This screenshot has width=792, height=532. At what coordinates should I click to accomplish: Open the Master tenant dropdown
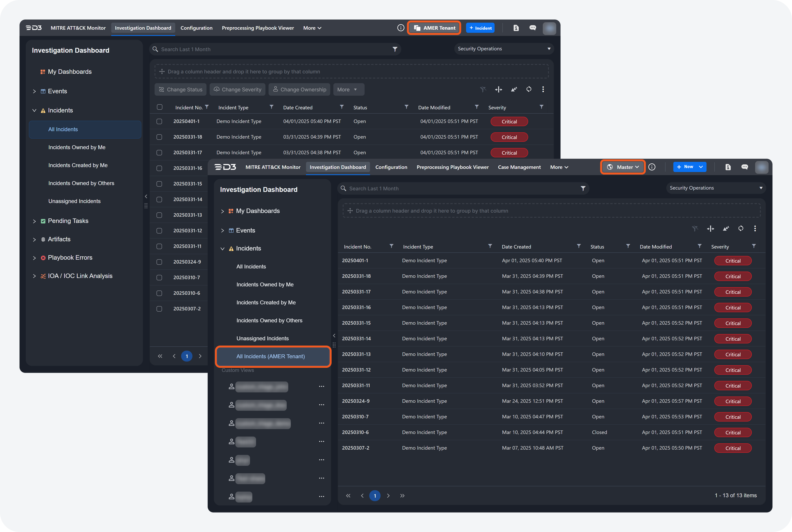pos(623,167)
